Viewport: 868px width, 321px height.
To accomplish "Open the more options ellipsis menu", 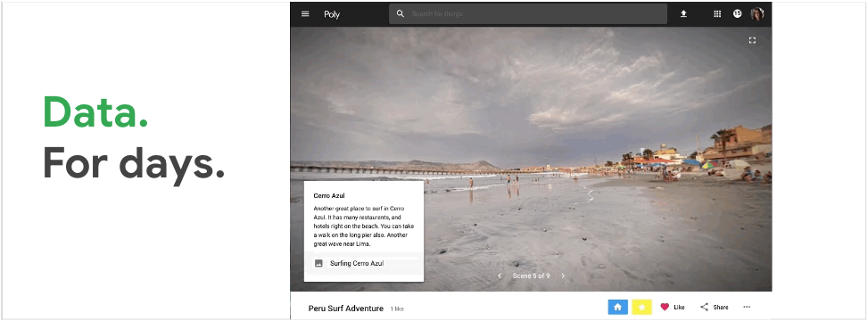I will [747, 307].
